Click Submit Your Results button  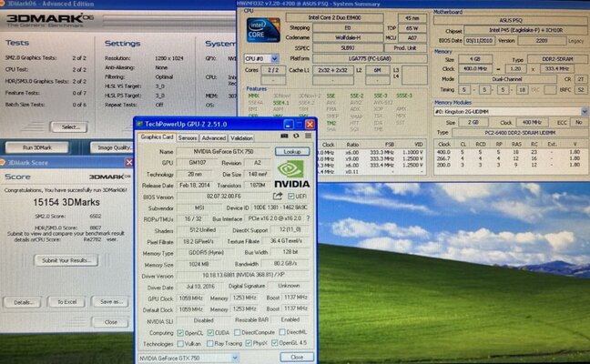point(66,260)
